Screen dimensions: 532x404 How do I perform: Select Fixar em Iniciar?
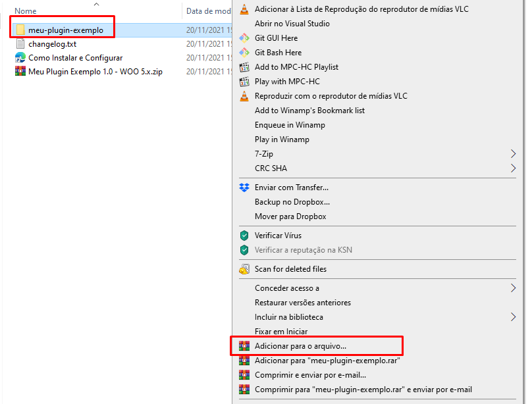(x=280, y=332)
